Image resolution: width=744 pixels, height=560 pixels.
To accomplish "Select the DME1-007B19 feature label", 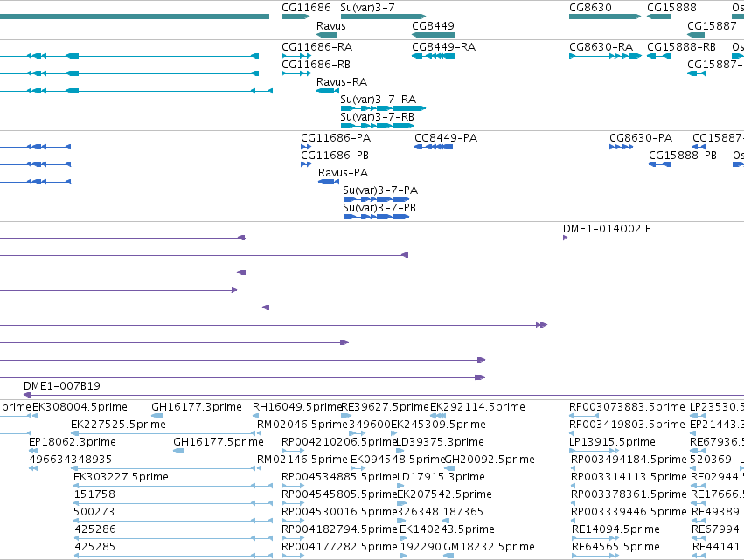I will 62,386.
